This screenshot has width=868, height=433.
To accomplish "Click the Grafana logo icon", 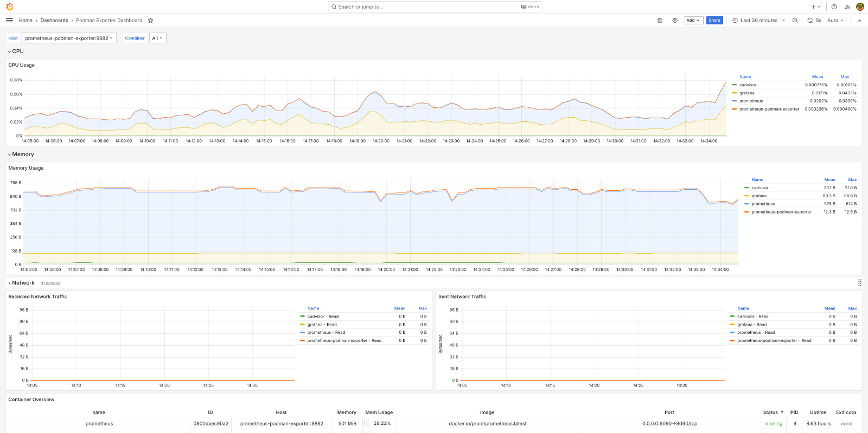I will coord(9,7).
